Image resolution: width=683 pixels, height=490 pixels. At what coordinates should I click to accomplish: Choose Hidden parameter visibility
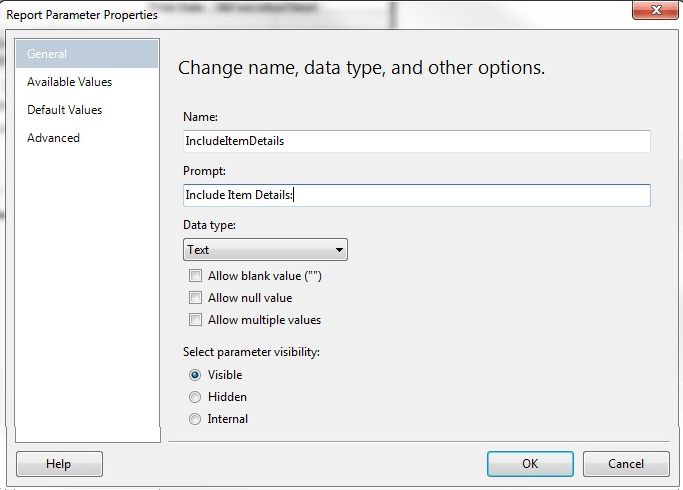pyautogui.click(x=195, y=397)
